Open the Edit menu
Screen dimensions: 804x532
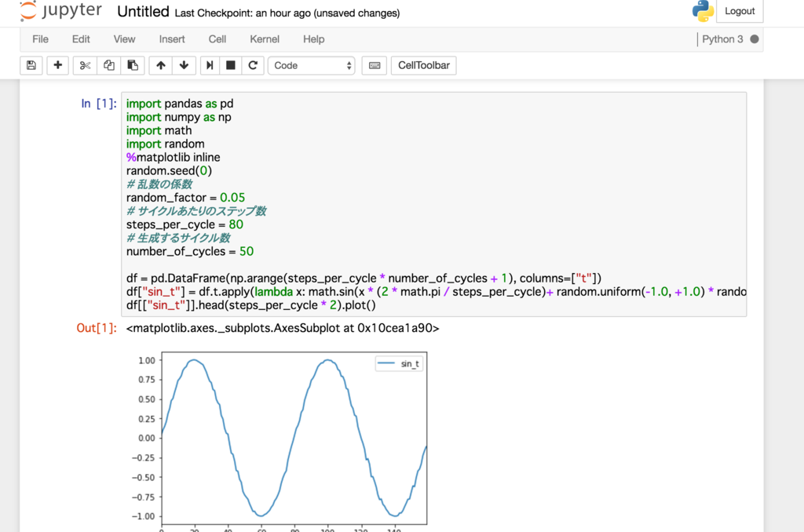pos(81,39)
